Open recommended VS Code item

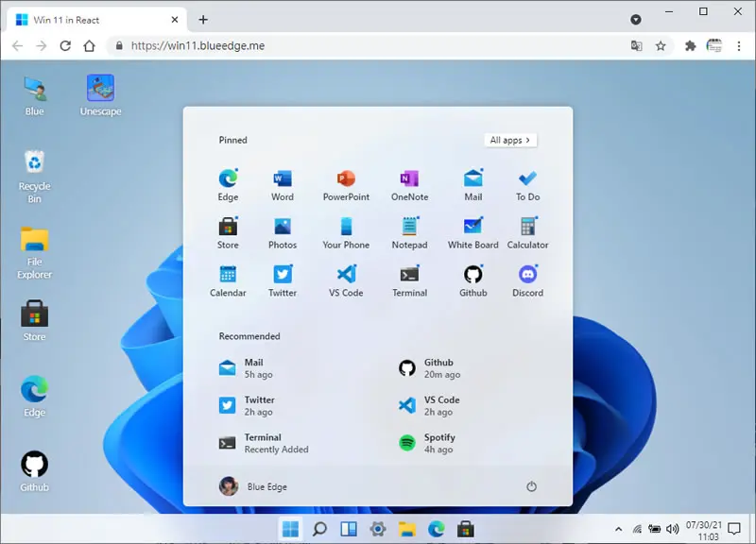(429, 406)
